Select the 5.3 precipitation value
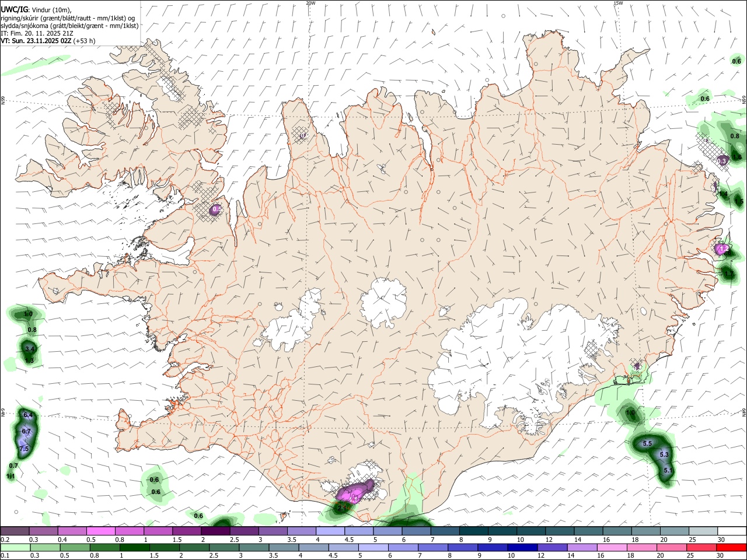The image size is (747, 560). click(x=664, y=454)
